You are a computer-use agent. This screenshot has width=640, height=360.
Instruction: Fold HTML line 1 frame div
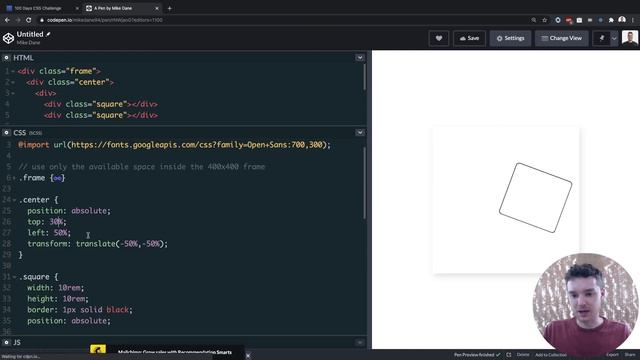[13, 71]
